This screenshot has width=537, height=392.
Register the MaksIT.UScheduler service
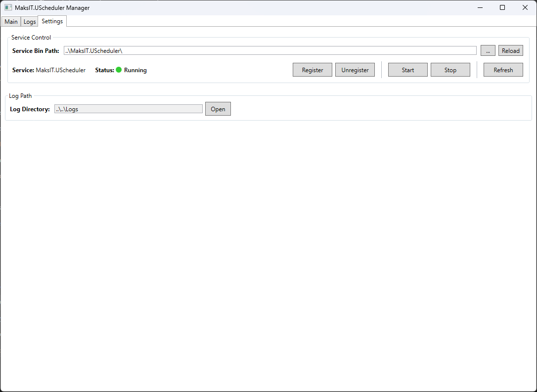[313, 70]
